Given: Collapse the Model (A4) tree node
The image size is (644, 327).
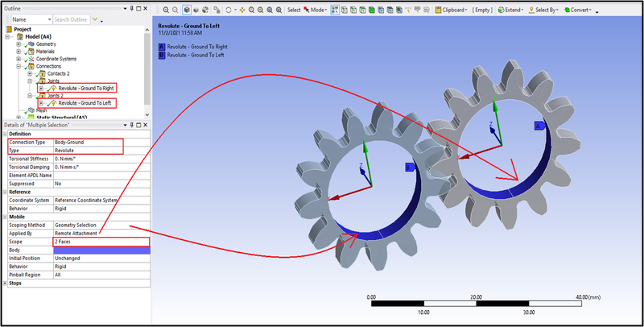Looking at the screenshot, I should (x=7, y=36).
